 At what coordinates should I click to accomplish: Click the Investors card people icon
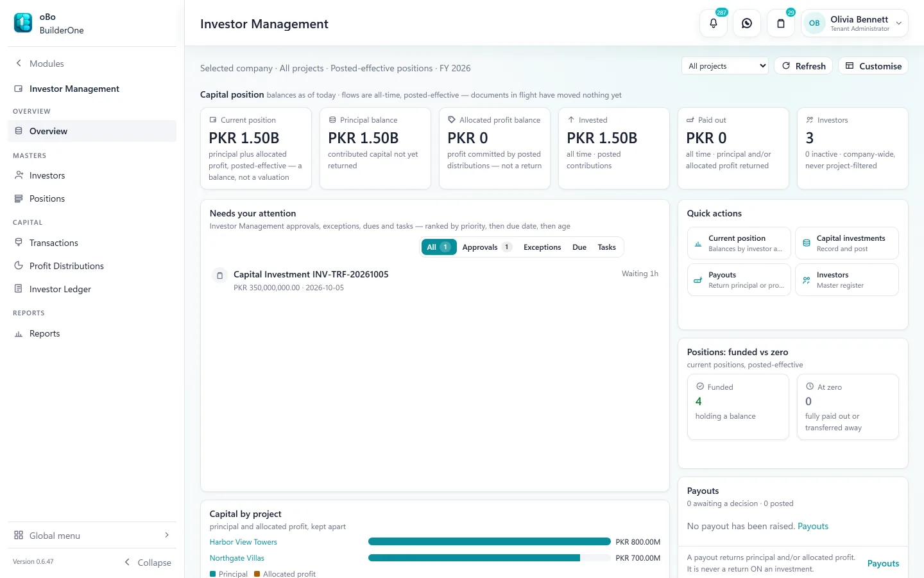point(810,120)
